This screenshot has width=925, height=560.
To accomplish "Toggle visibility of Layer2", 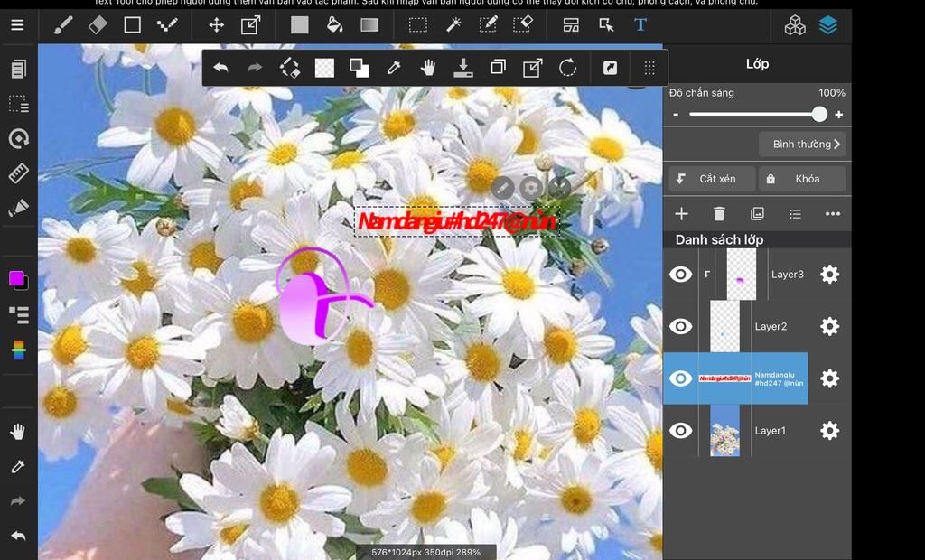I will click(680, 326).
